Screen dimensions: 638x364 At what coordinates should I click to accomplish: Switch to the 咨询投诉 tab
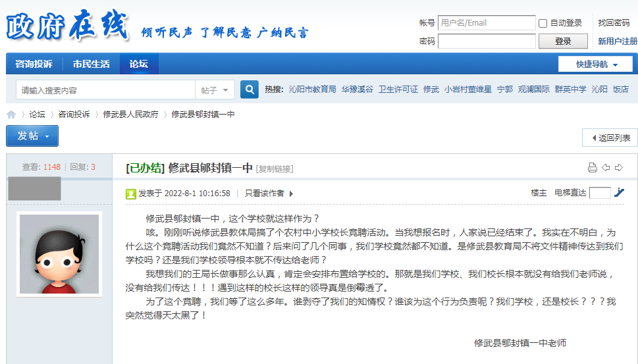(34, 64)
